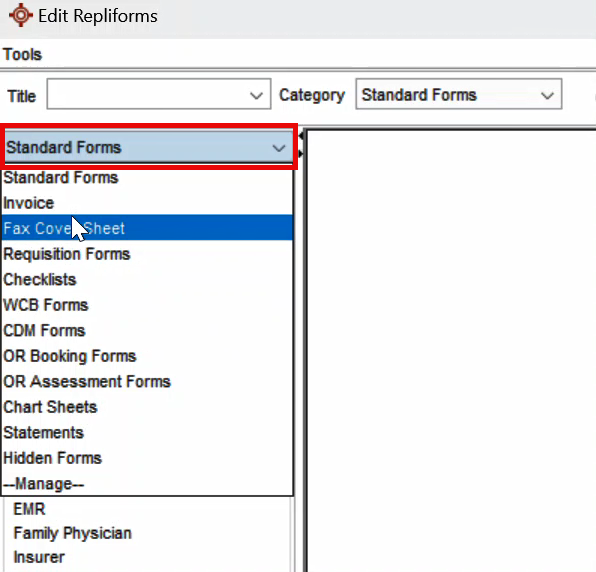Viewport: 596px width, 572px height.
Task: Click the Edit Repliforms app icon
Action: (21, 15)
